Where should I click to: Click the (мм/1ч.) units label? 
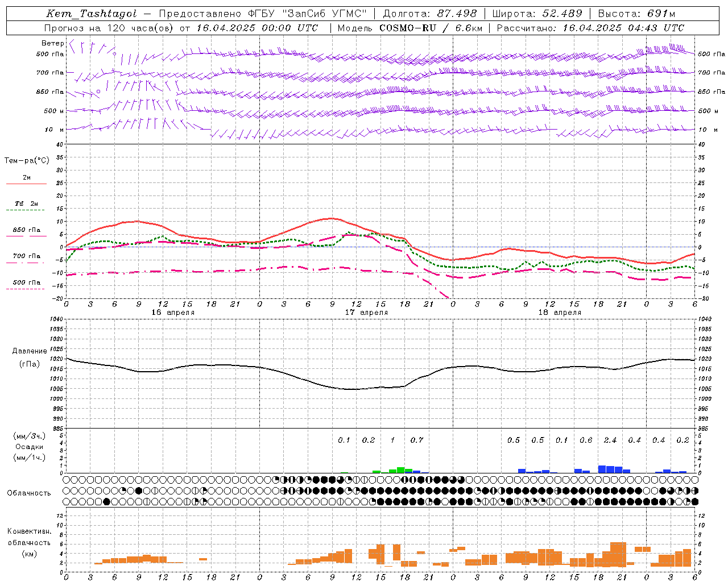[29, 458]
